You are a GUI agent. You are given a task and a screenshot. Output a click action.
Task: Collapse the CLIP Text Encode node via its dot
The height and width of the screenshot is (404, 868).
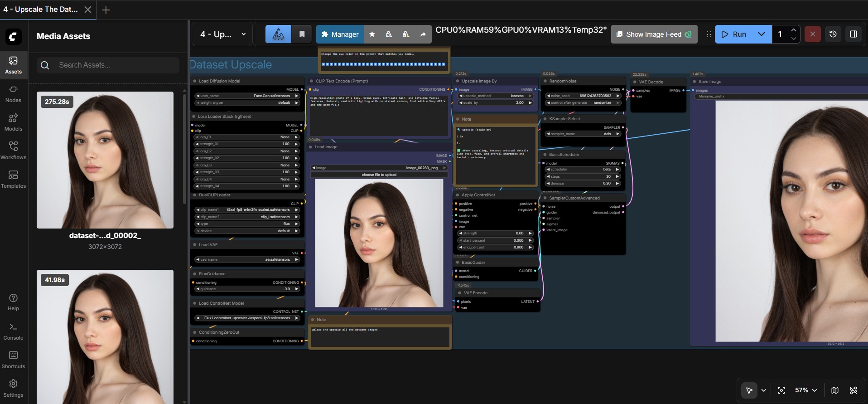coord(311,81)
